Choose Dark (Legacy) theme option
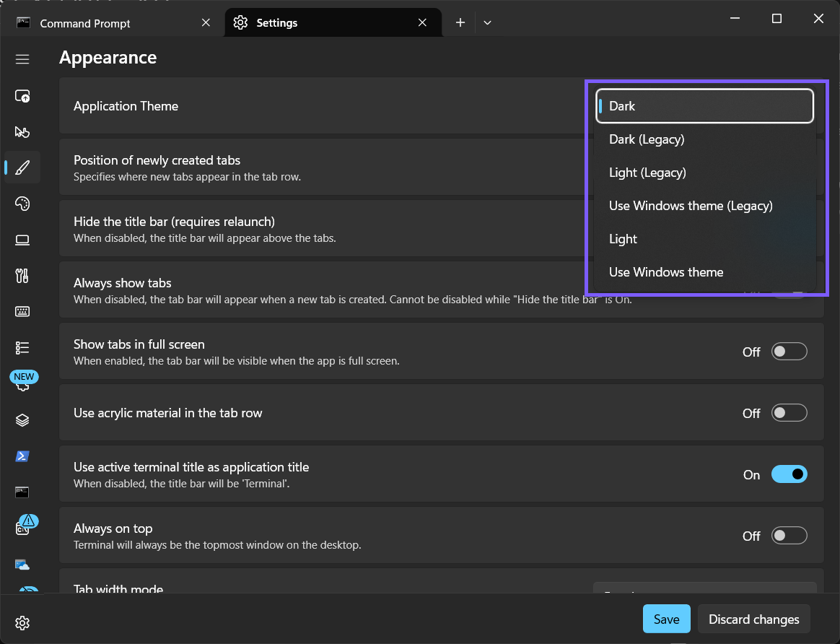 click(704, 139)
